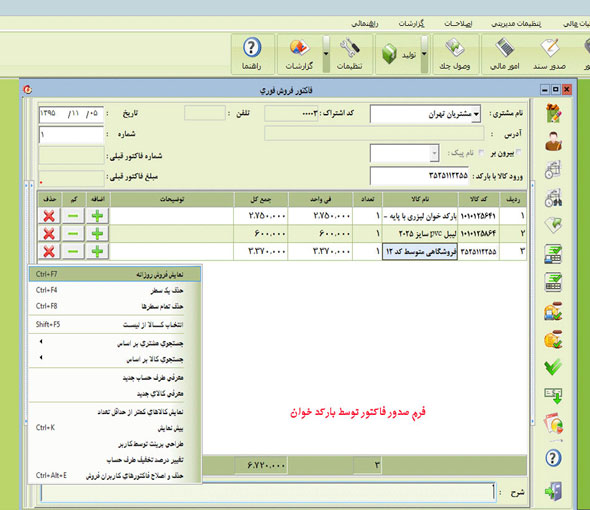Open تنظیمات مدیریتی menu in menu bar
This screenshot has width=590, height=510.
516,24
